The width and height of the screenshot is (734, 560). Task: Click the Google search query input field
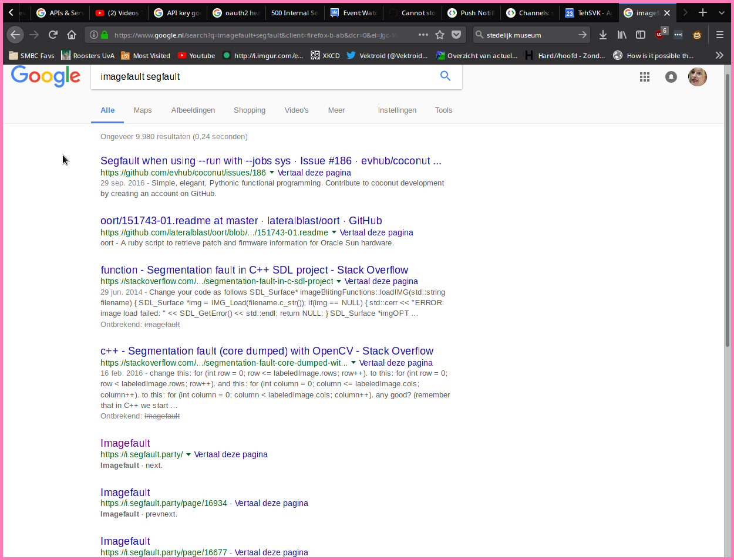click(x=264, y=77)
